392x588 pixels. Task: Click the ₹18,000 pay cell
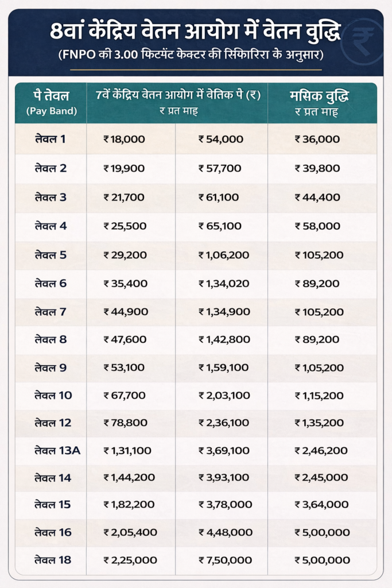(125, 139)
